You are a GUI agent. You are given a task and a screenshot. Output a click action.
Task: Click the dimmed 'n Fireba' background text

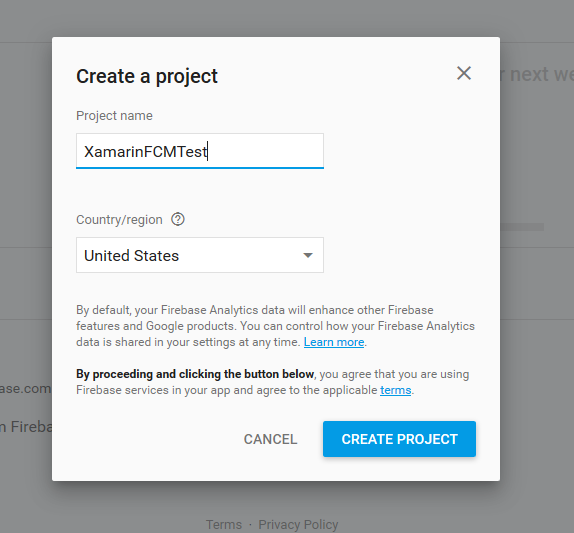tap(26, 427)
